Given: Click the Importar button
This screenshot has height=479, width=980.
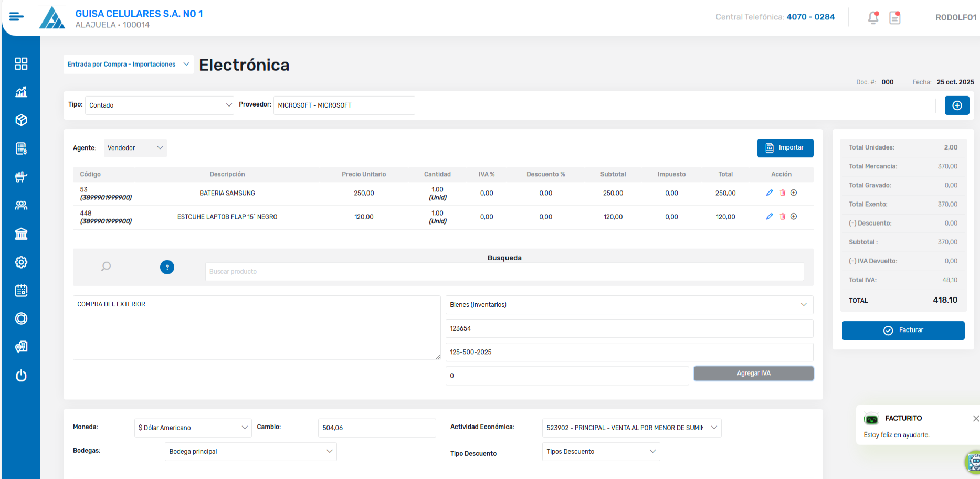Looking at the screenshot, I should click(785, 148).
